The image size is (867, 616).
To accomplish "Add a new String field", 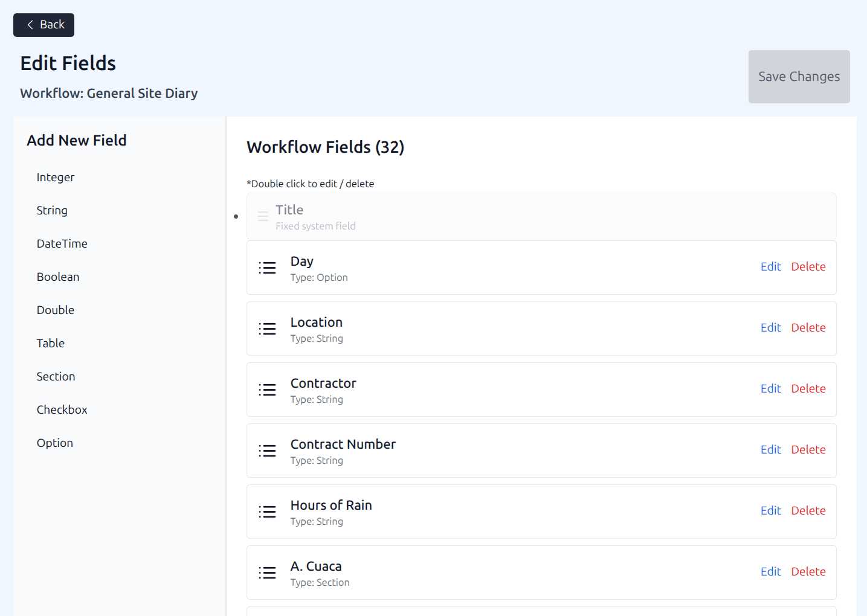I will pos(52,211).
